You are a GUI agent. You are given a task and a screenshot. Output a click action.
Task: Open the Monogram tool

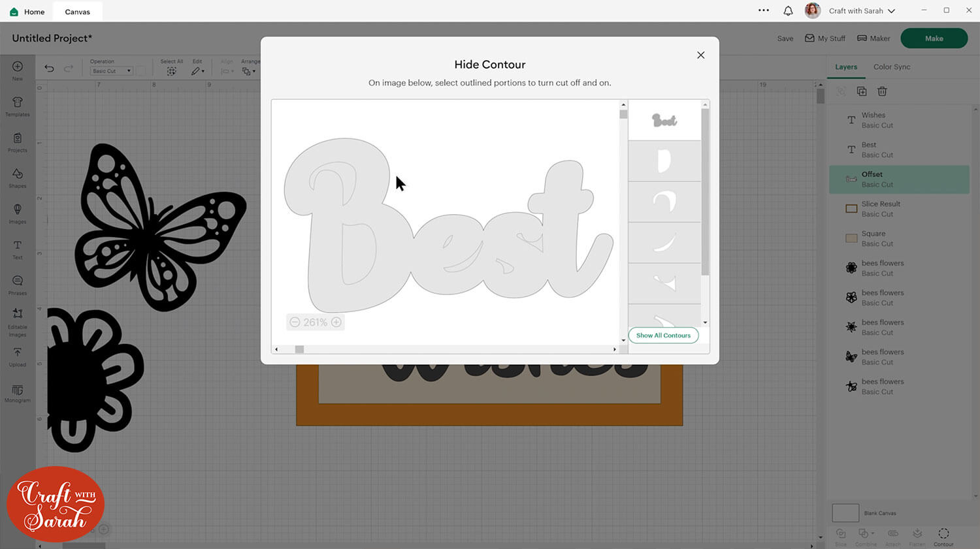click(18, 393)
